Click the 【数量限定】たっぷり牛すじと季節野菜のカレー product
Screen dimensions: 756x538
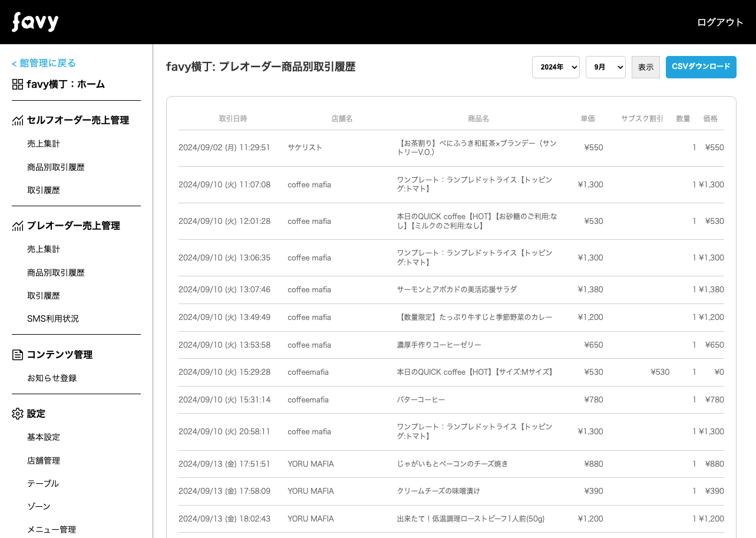point(475,317)
